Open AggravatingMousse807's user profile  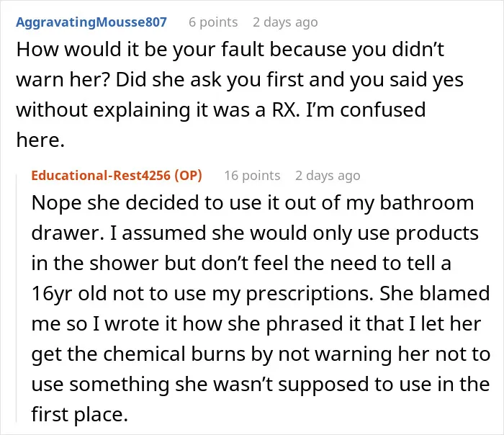click(91, 22)
